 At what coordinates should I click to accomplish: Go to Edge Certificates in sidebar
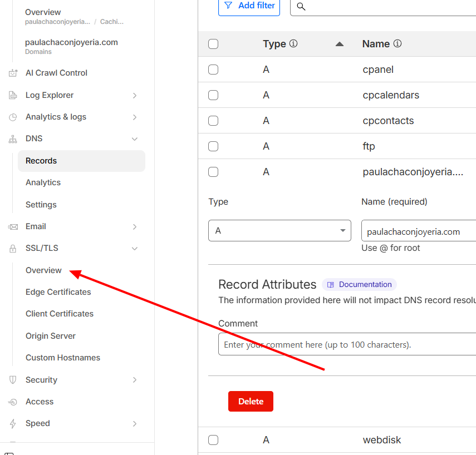58,292
